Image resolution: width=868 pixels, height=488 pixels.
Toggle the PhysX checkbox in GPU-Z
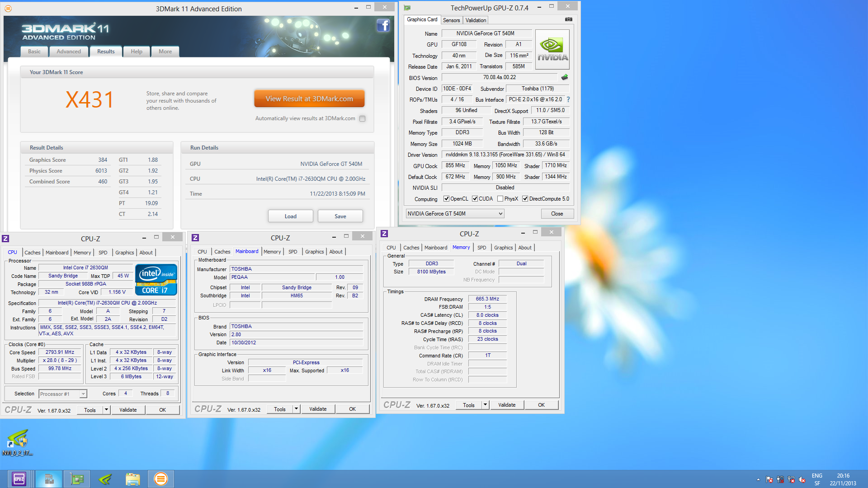click(500, 199)
